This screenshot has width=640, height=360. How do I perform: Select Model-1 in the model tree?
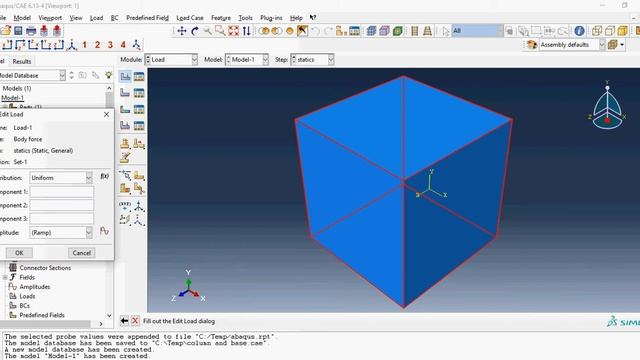pyautogui.click(x=12, y=98)
